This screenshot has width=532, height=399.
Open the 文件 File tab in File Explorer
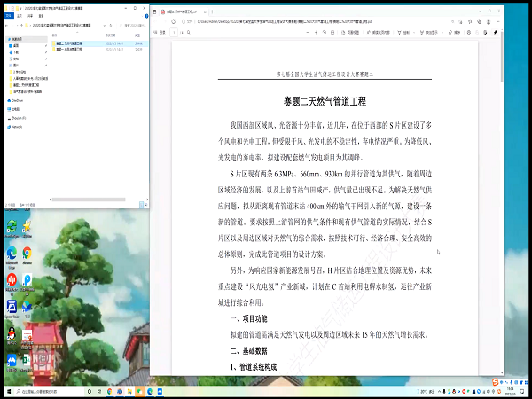click(x=9, y=16)
